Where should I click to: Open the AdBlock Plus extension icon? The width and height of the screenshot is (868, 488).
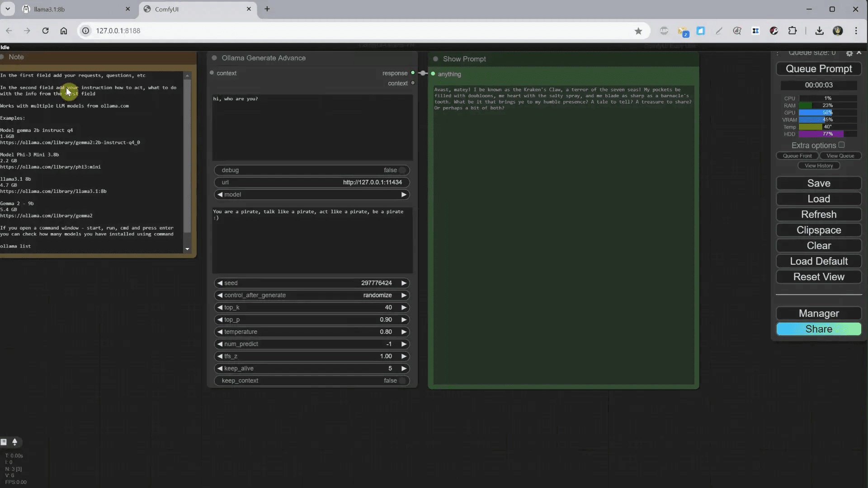(x=664, y=31)
